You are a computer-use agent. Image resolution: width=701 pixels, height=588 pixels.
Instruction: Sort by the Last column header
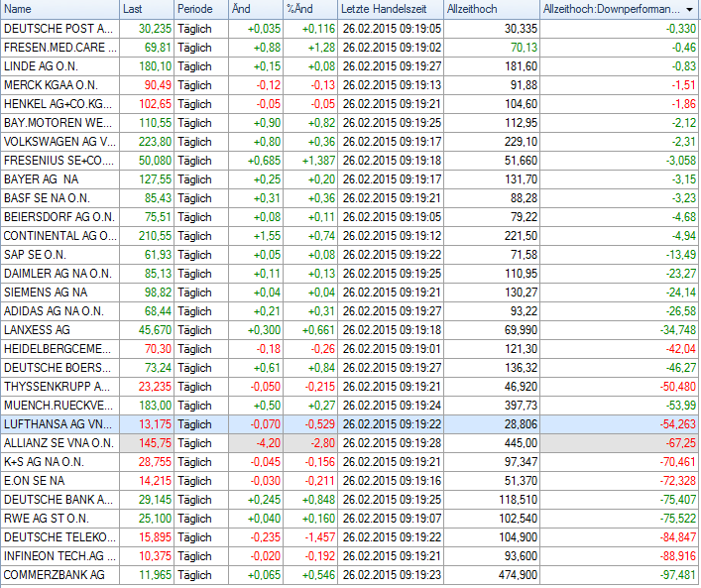coord(147,9)
